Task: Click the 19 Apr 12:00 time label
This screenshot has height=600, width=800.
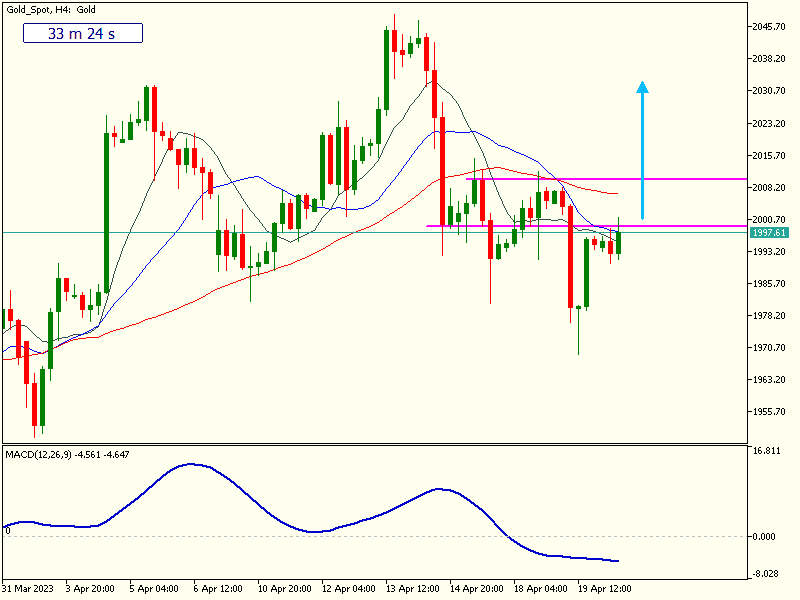Action: 606,588
